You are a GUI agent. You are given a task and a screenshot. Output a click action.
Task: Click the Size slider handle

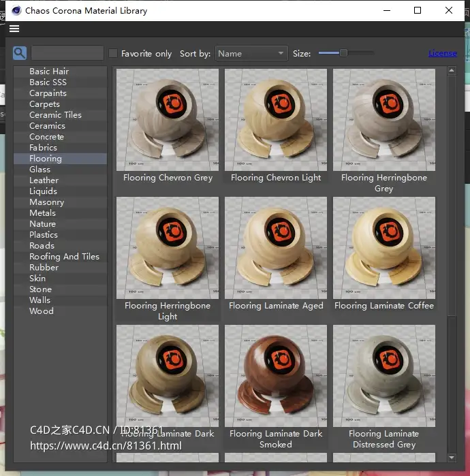tap(343, 53)
